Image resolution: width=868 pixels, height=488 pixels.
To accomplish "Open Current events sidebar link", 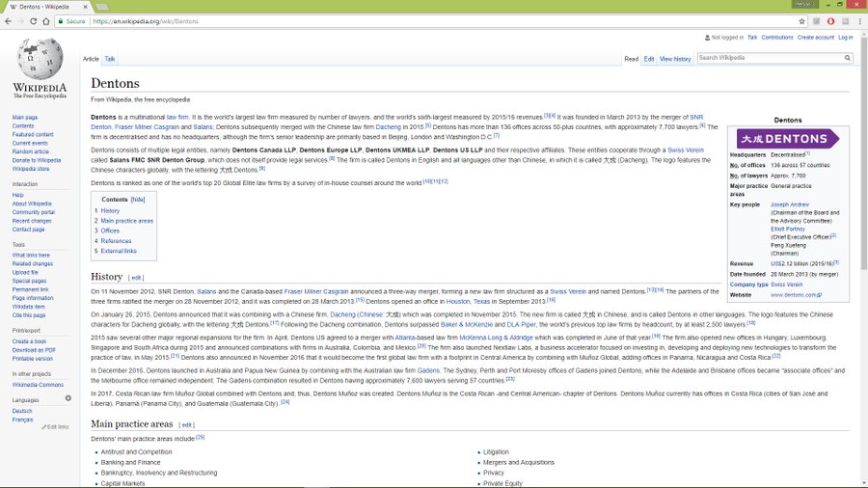I will click(30, 143).
